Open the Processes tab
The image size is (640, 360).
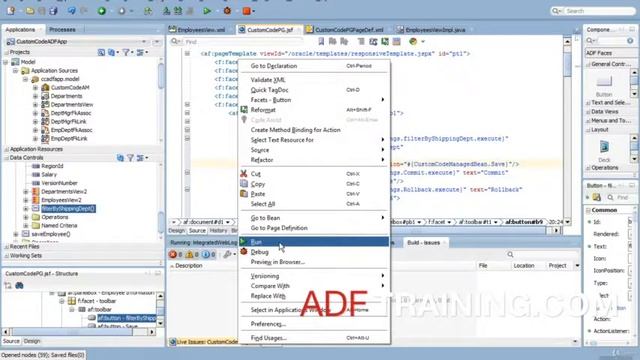tap(62, 29)
